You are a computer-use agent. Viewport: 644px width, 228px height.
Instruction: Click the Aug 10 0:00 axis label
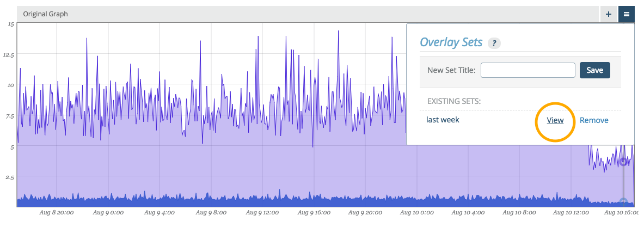point(416,213)
